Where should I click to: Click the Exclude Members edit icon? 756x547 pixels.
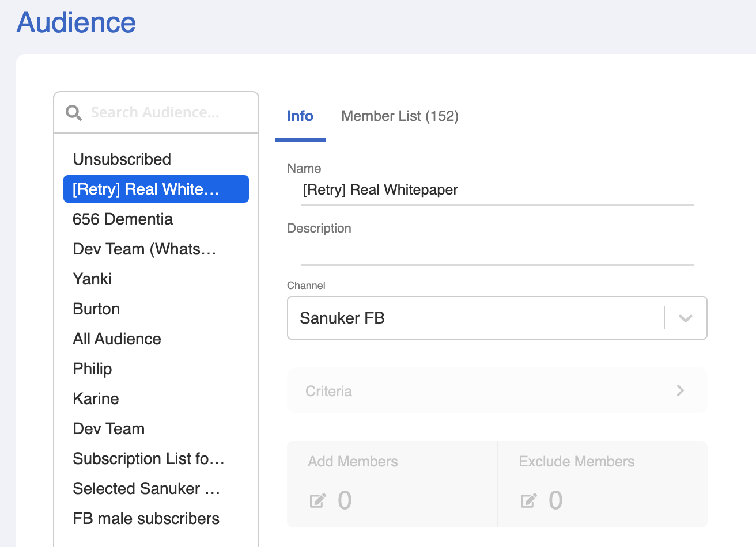528,500
